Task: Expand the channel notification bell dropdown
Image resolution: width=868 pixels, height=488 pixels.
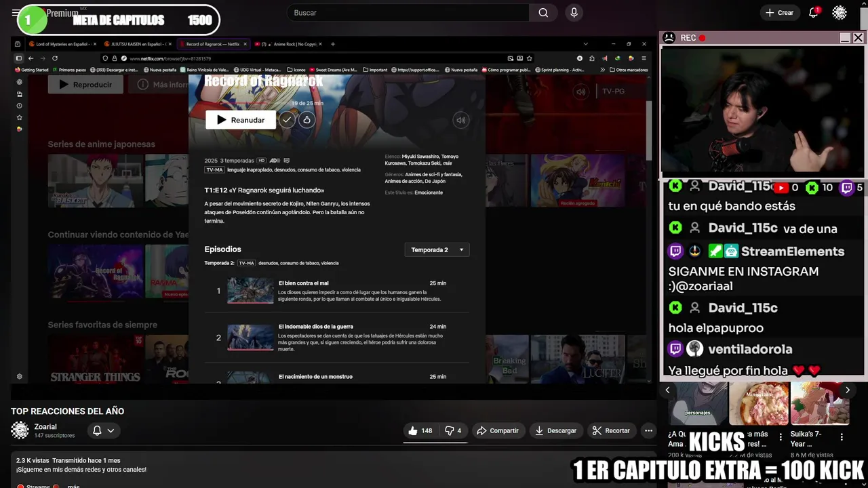Action: click(x=104, y=430)
